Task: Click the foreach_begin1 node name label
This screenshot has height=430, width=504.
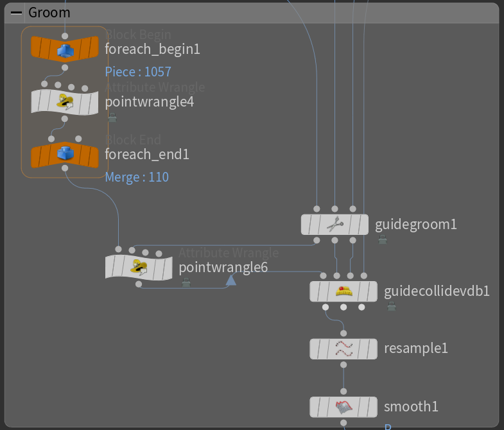Action: pyautogui.click(x=152, y=49)
